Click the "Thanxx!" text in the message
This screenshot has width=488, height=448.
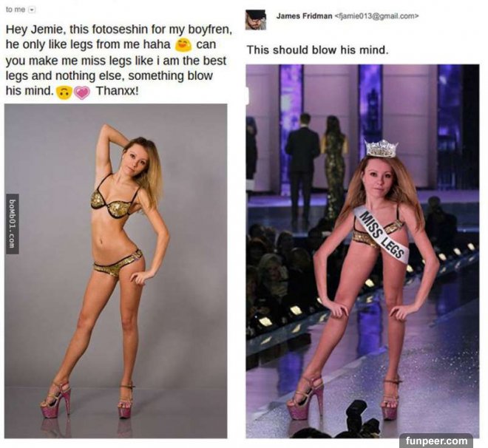point(116,92)
